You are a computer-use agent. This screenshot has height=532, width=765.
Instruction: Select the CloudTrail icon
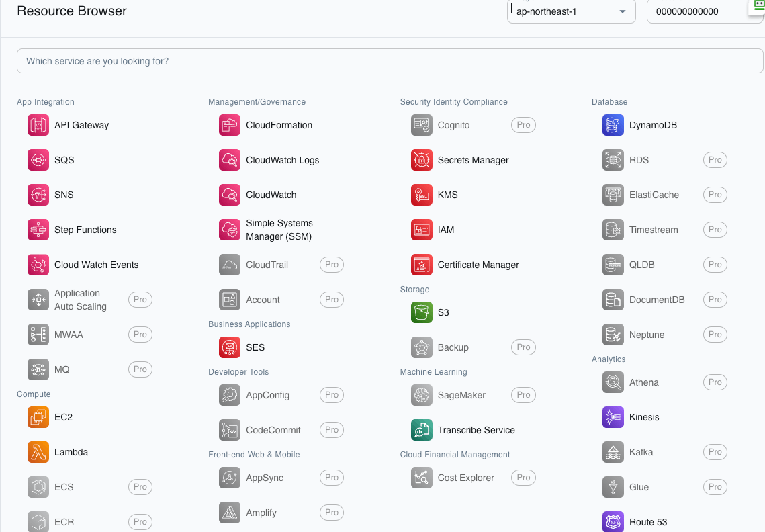point(230,265)
